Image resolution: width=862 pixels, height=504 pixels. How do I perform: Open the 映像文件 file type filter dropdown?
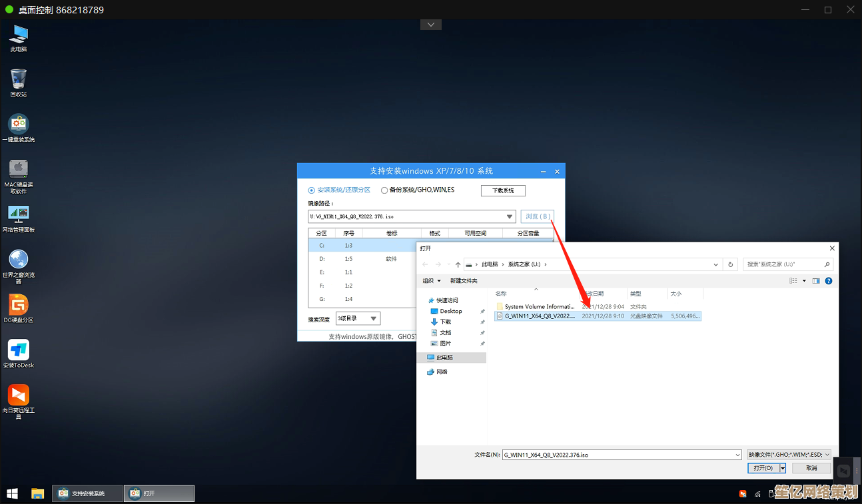[789, 455]
